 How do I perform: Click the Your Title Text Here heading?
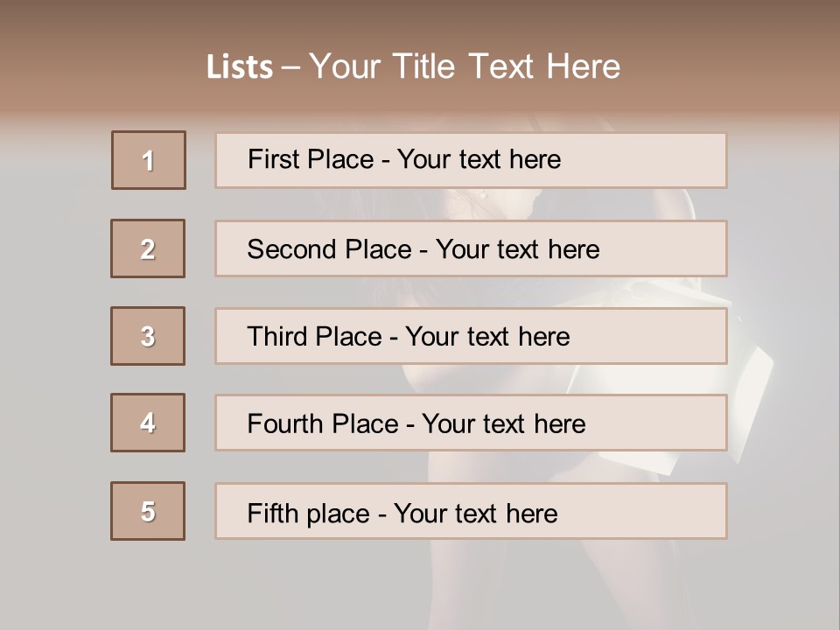point(465,66)
